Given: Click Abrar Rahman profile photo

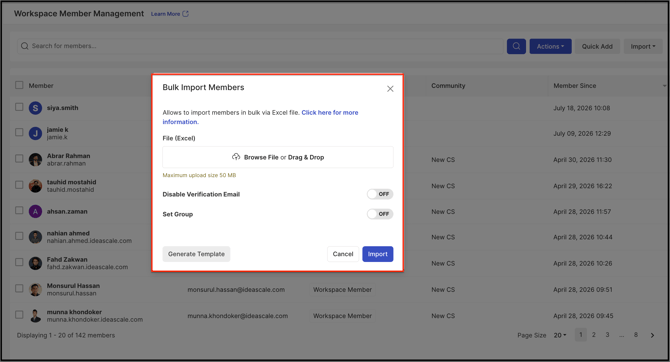Looking at the screenshot, I should (35, 159).
